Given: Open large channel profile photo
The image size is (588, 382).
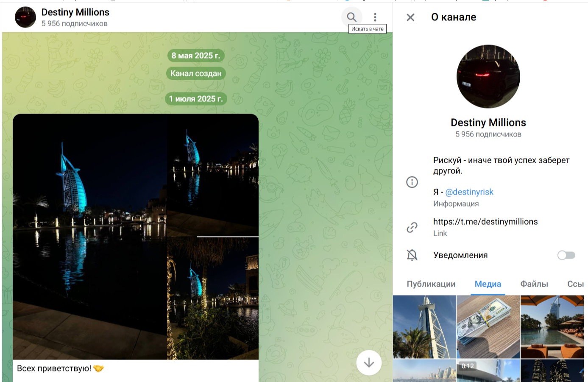Looking at the screenshot, I should pos(488,77).
